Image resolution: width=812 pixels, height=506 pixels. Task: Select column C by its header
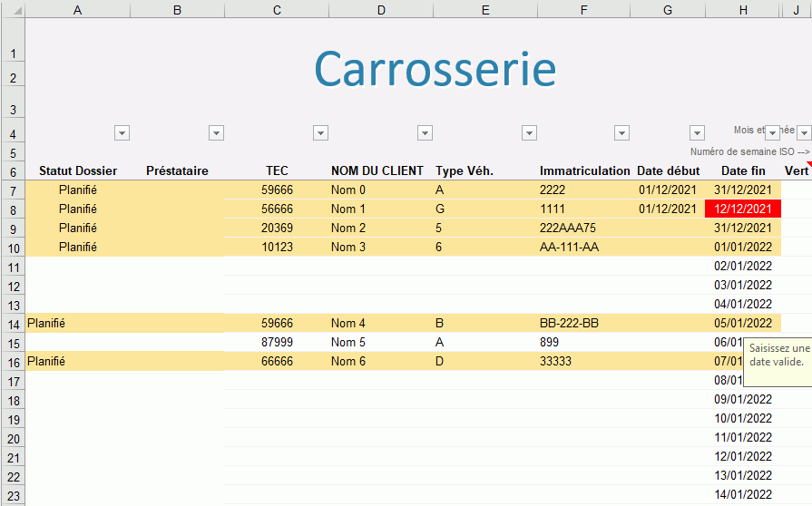[277, 10]
